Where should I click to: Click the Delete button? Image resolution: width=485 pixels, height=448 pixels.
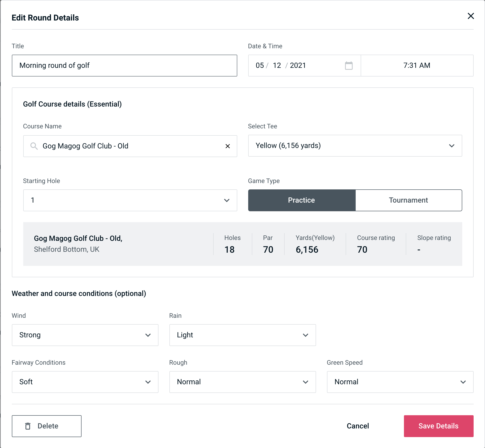47,426
